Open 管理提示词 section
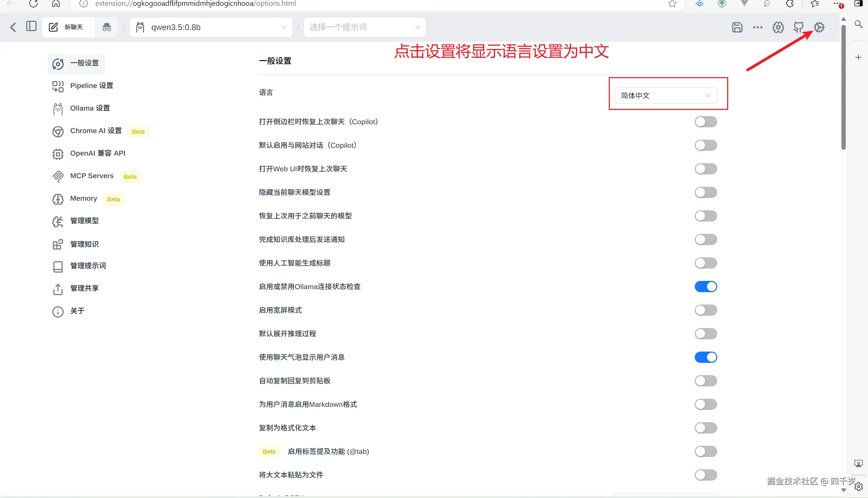The width and height of the screenshot is (868, 498). (88, 266)
